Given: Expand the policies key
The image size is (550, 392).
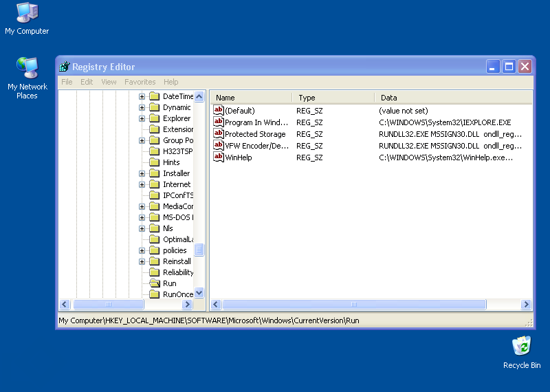Looking at the screenshot, I should click(x=142, y=250).
